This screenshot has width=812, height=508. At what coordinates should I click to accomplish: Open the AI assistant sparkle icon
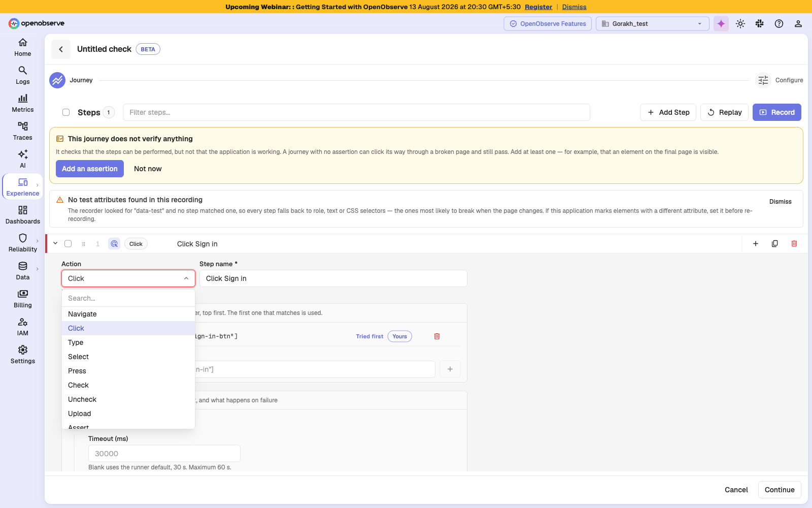point(721,24)
